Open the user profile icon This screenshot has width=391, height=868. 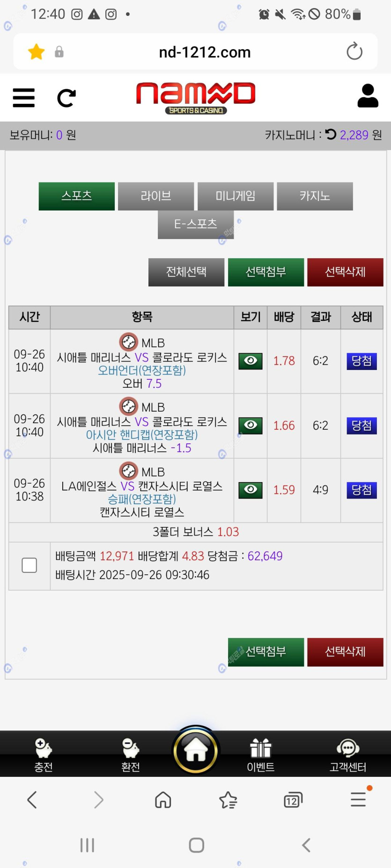pos(368,96)
